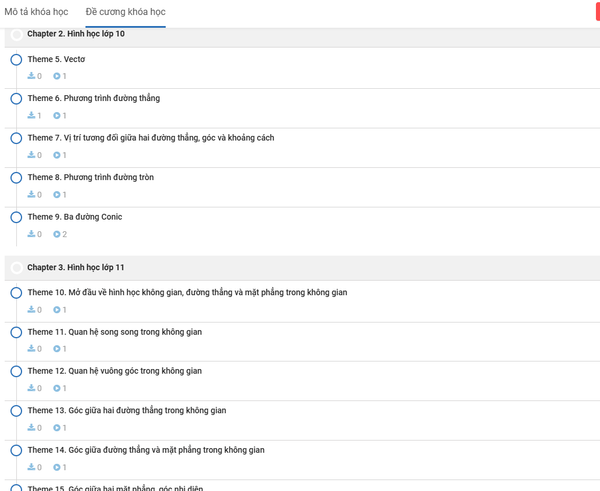Click video icon under Theme 14
600x491 pixels.
[56, 467]
